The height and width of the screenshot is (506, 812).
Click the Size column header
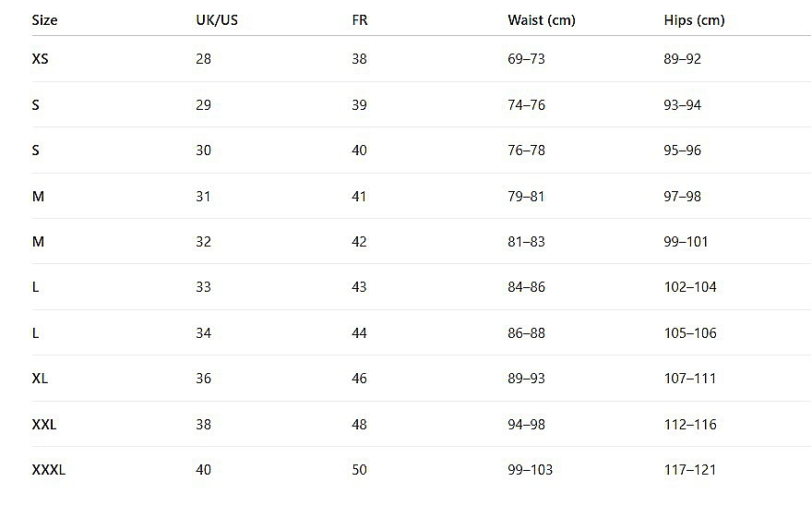point(44,20)
